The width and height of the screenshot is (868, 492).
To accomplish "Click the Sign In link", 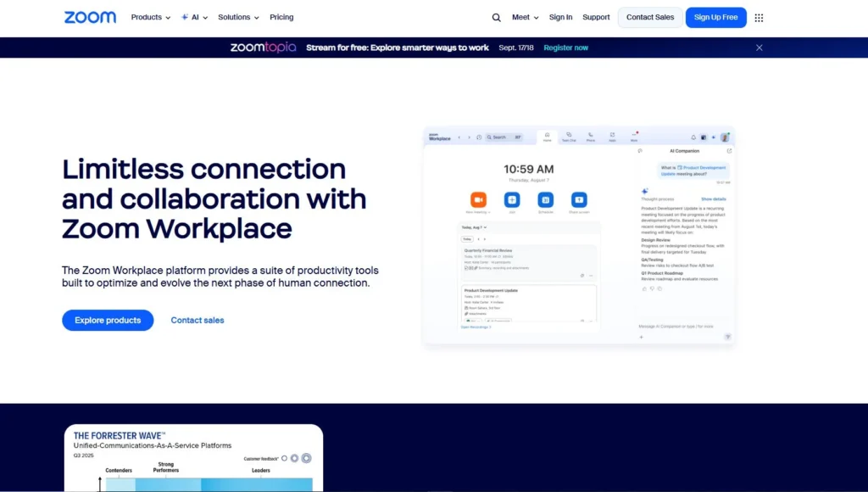I will [x=561, y=17].
